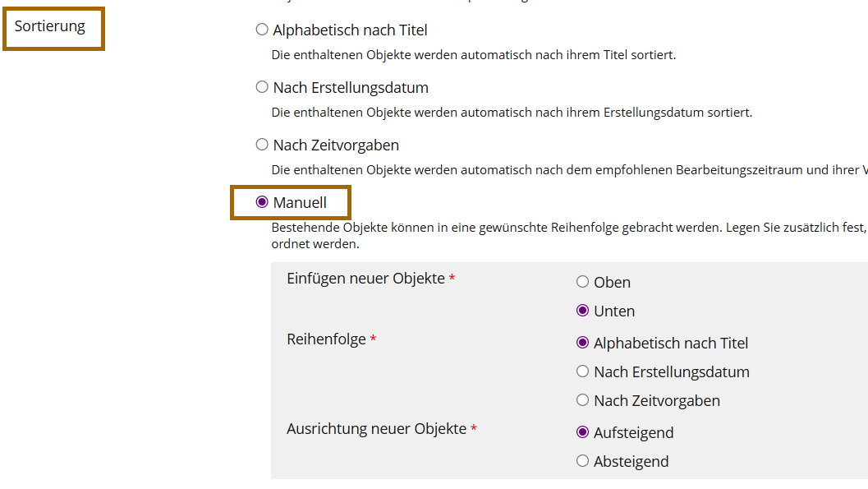This screenshot has height=489, width=868.
Task: Click the 'Sortierung' section label
Action: click(50, 26)
